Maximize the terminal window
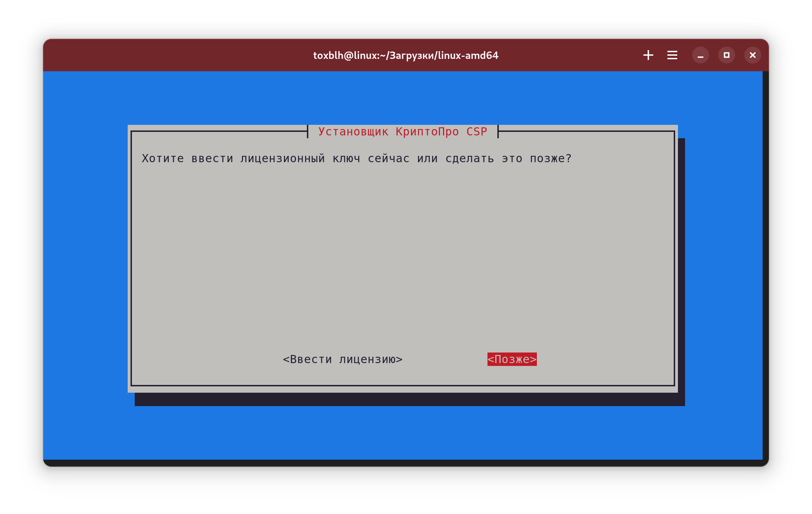 click(726, 55)
